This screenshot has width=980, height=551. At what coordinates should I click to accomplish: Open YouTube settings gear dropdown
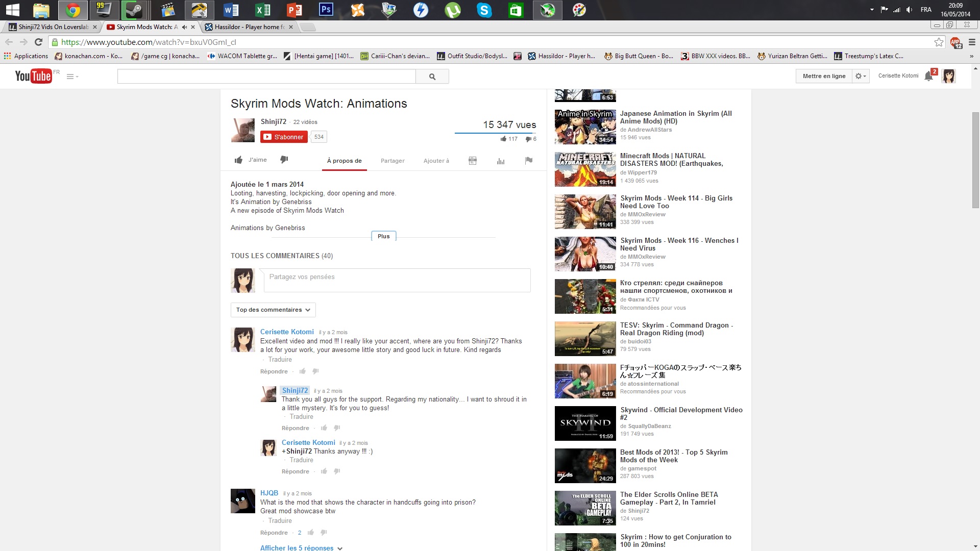point(861,76)
